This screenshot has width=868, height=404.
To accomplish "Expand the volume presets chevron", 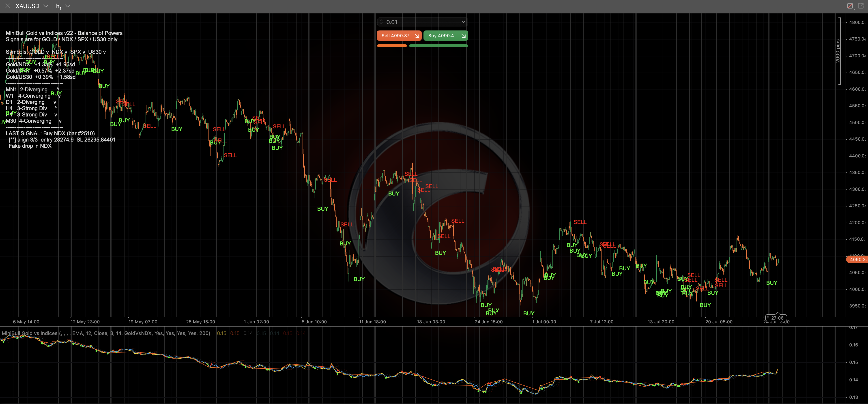I will click(x=463, y=22).
